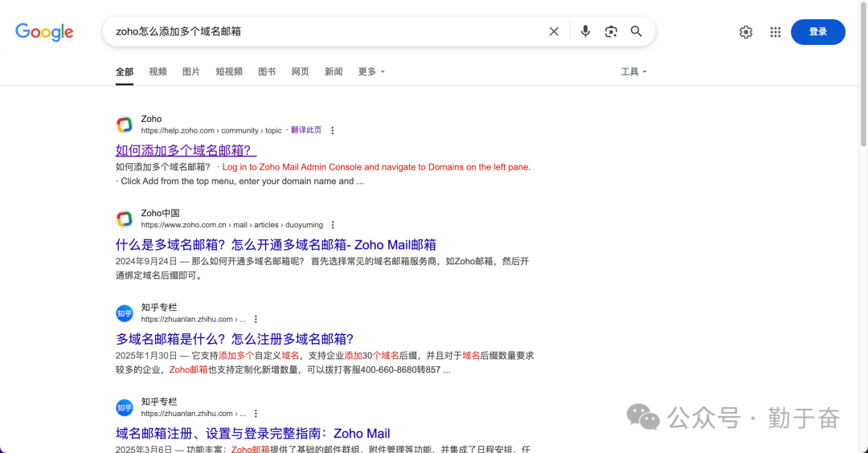
Task: Open three-dot menu for first 知乎专栏 result
Action: coord(256,319)
